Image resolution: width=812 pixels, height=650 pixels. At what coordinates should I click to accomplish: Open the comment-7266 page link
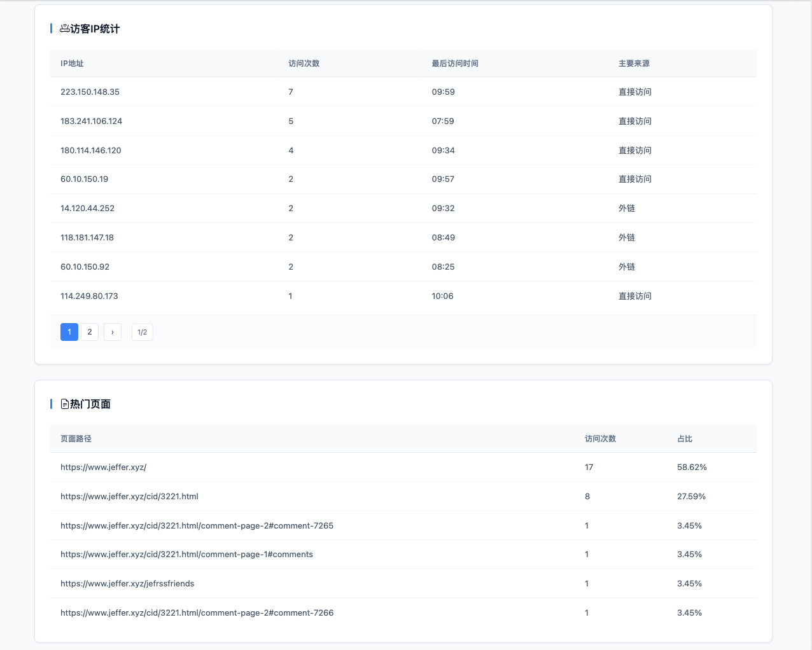click(197, 613)
